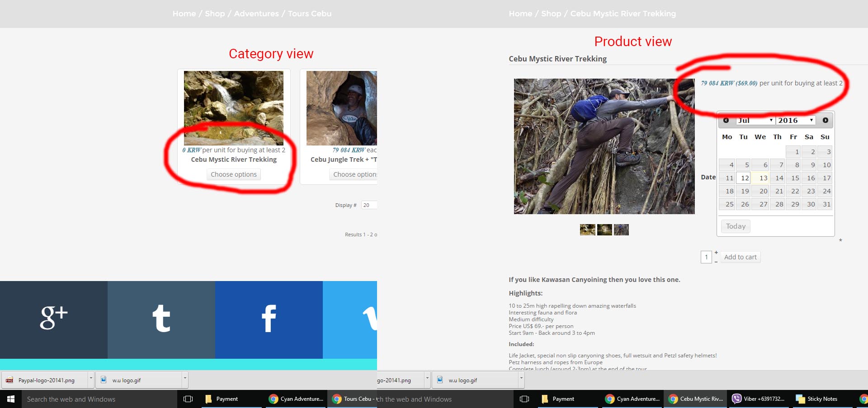The width and height of the screenshot is (868, 408).
Task: Click the Tumblr social icon
Action: click(x=161, y=319)
